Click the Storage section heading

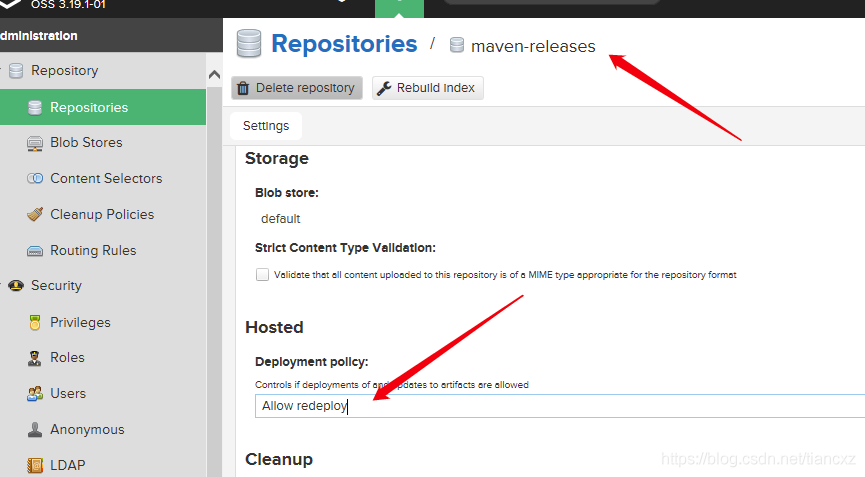(277, 158)
